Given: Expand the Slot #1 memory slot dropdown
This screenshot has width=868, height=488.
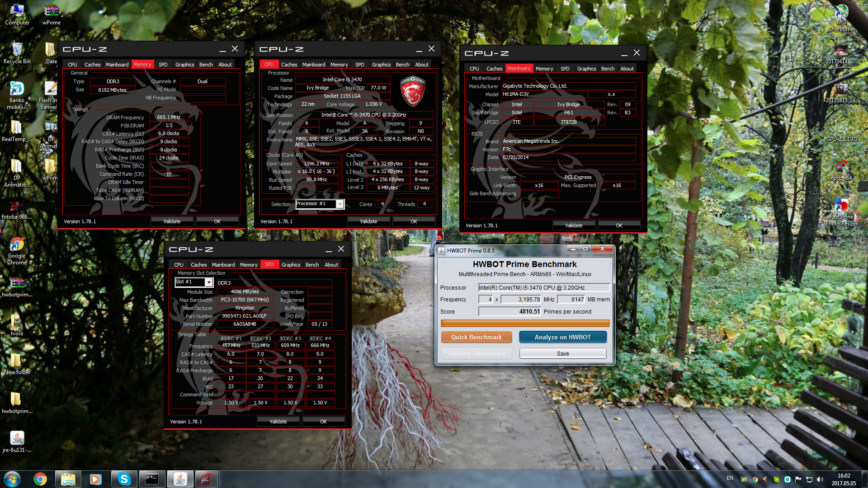Looking at the screenshot, I should point(208,282).
